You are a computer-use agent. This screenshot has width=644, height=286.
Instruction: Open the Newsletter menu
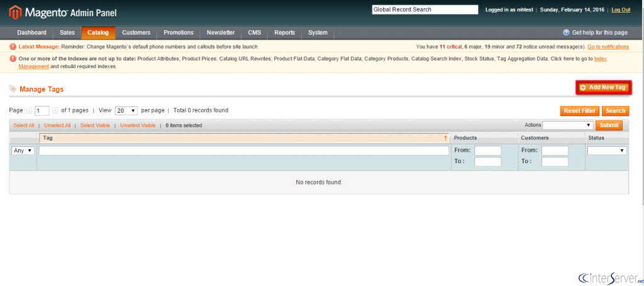[221, 33]
